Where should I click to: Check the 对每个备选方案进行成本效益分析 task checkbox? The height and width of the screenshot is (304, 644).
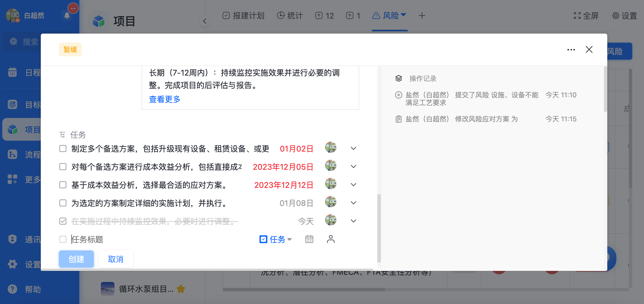pos(63,167)
